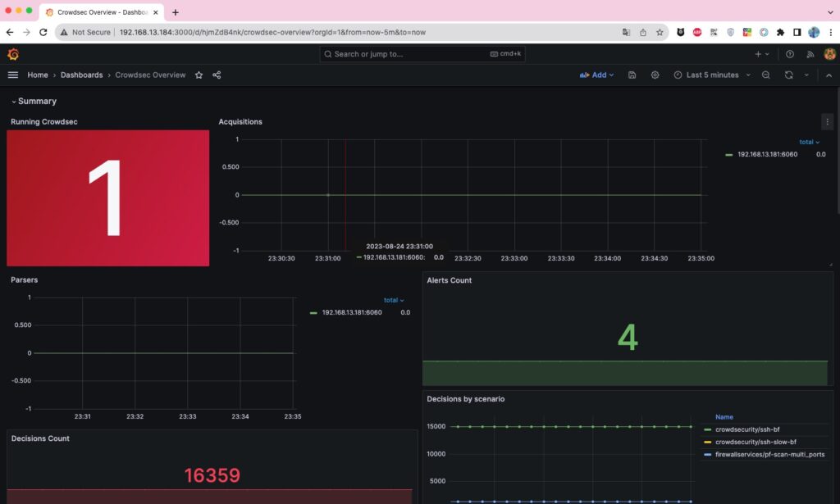
Task: Toggle the crowdsecurity/ssh-slow-bf legend series
Action: tap(756, 442)
